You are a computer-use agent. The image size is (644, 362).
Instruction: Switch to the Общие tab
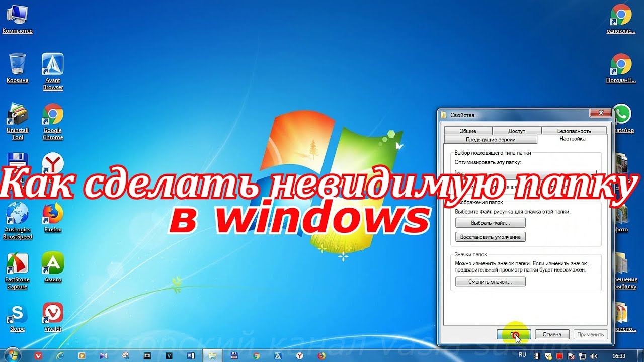pos(467,131)
